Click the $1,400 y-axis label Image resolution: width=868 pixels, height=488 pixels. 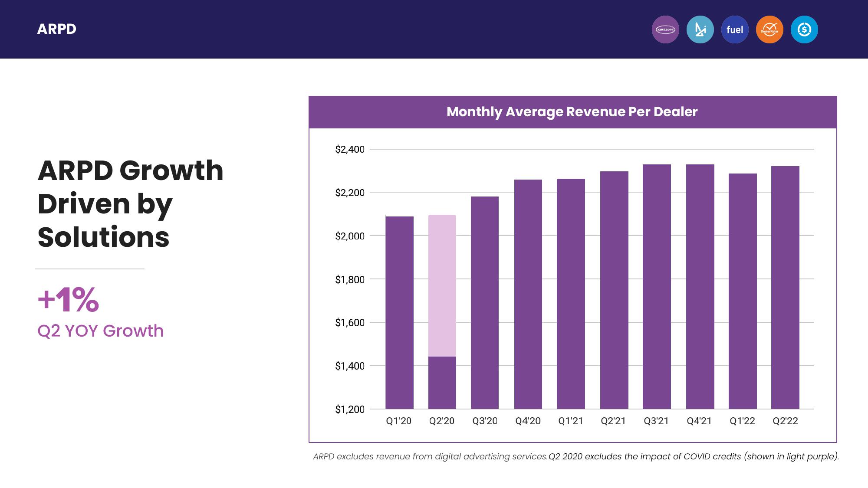(x=350, y=366)
